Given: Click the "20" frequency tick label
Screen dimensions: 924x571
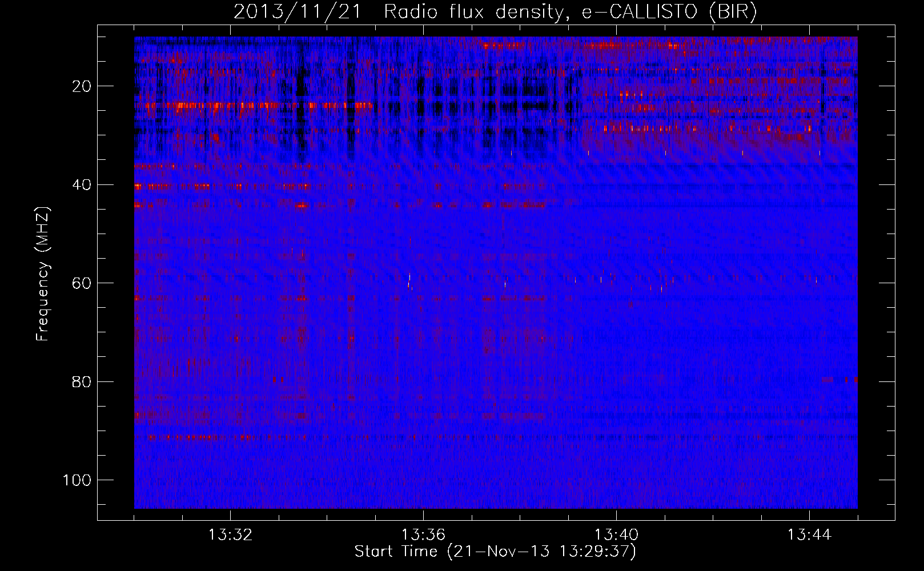Looking at the screenshot, I should 82,86.
